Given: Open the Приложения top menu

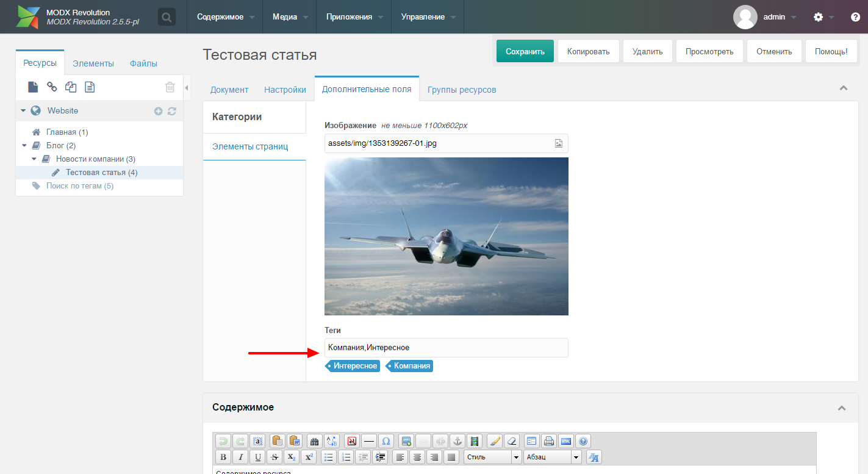Looking at the screenshot, I should click(354, 17).
